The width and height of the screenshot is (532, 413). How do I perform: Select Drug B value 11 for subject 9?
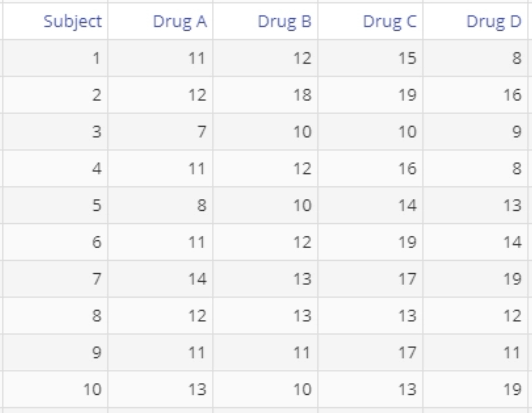265,353
